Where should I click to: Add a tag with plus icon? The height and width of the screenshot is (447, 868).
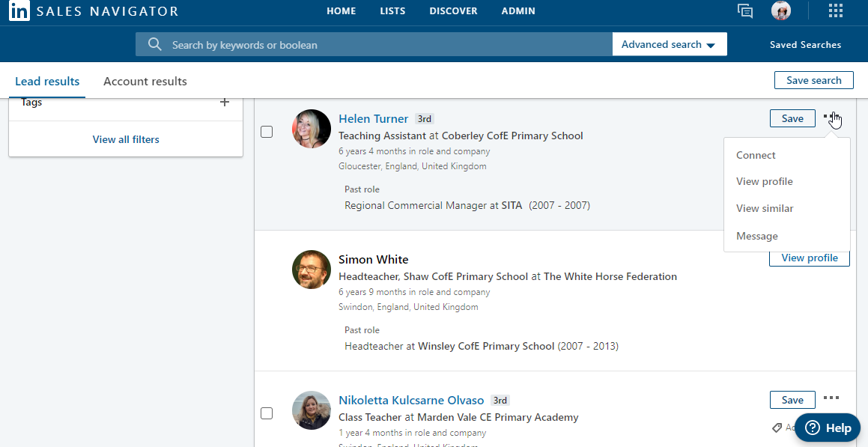click(x=224, y=103)
